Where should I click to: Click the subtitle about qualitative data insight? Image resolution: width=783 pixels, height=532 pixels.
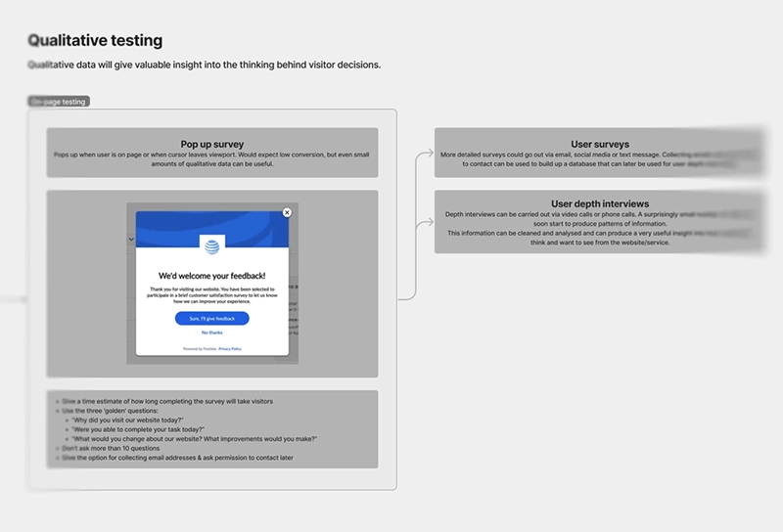(204, 65)
